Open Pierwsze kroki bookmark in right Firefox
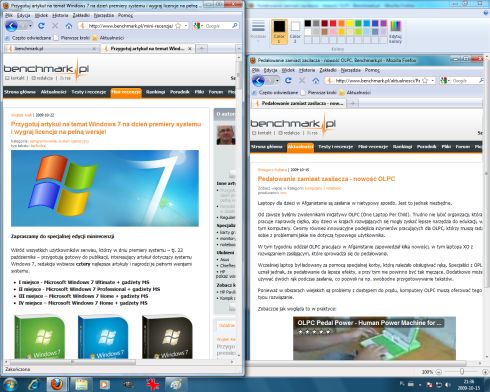This screenshot has width=490, height=392. (319, 93)
